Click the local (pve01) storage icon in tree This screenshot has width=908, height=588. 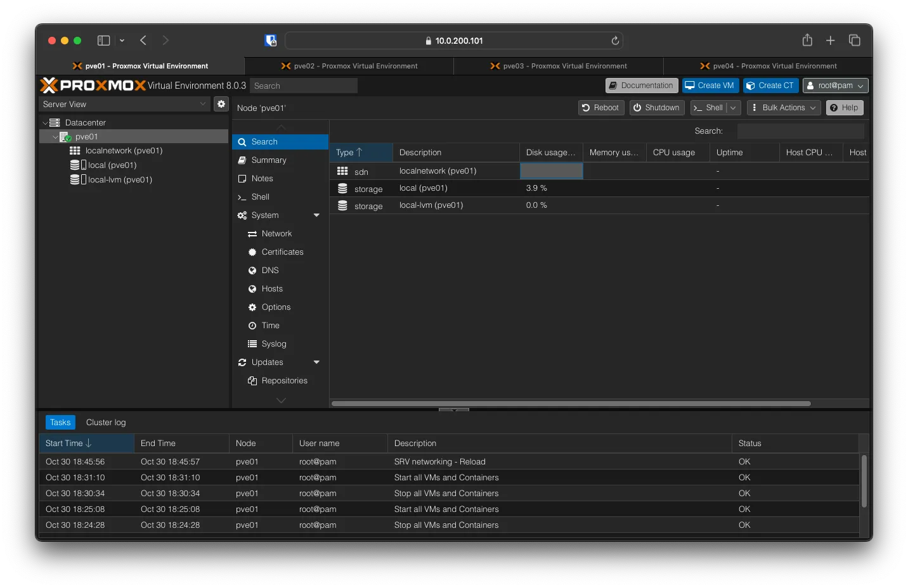[x=77, y=165]
